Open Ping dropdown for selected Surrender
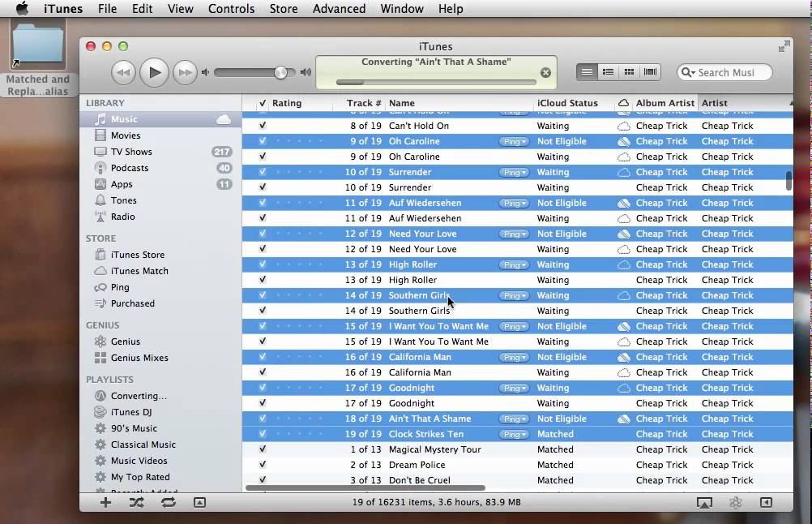The height and width of the screenshot is (524, 812). [514, 173]
